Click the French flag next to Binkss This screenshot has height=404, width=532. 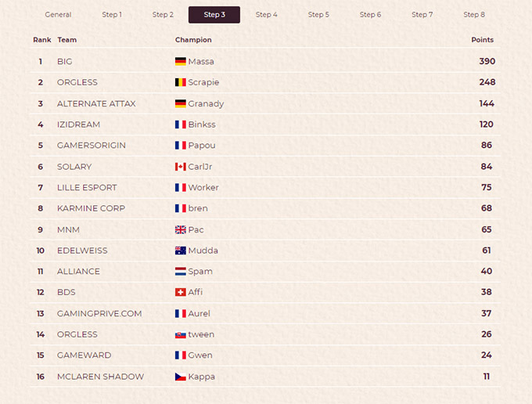pyautogui.click(x=181, y=124)
